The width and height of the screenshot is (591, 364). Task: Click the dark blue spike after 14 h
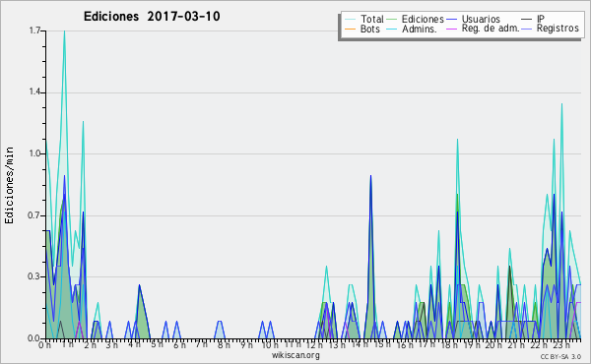(371, 177)
